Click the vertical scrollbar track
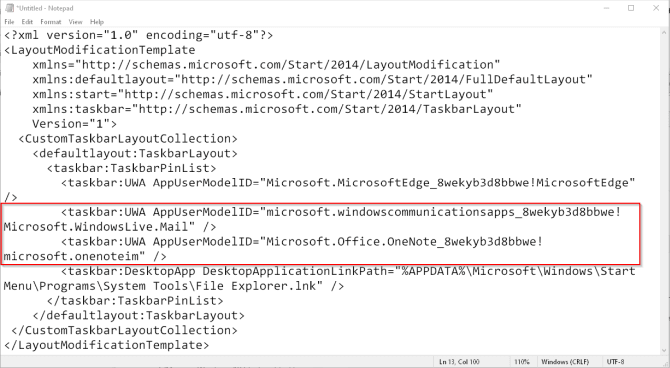 pyautogui.click(x=664, y=191)
